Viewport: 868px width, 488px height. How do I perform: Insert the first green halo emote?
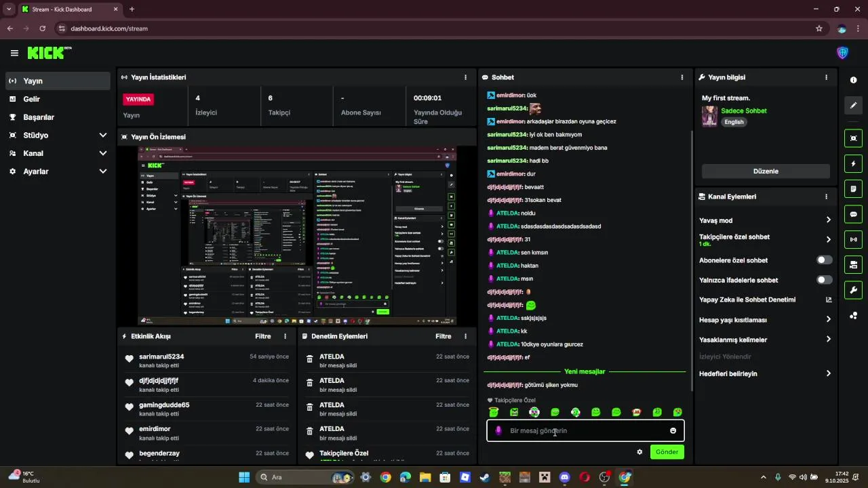click(x=494, y=412)
